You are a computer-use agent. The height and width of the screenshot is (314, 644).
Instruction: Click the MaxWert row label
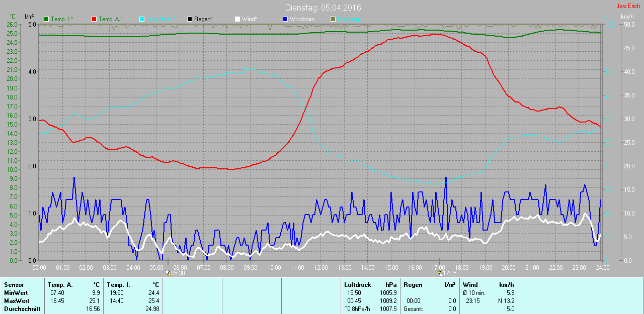(17, 301)
